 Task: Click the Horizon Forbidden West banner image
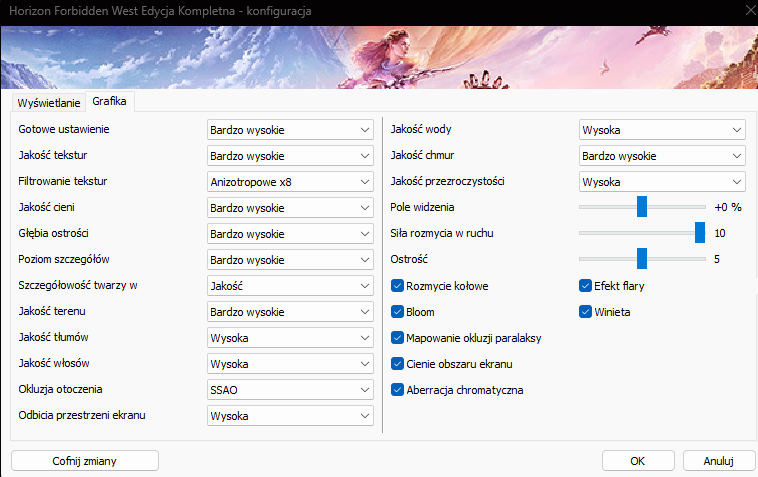379,57
